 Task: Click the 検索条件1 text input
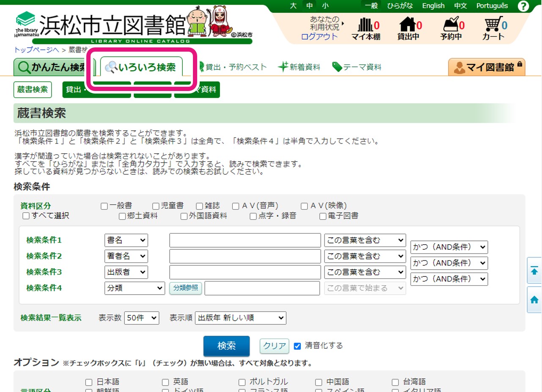245,240
